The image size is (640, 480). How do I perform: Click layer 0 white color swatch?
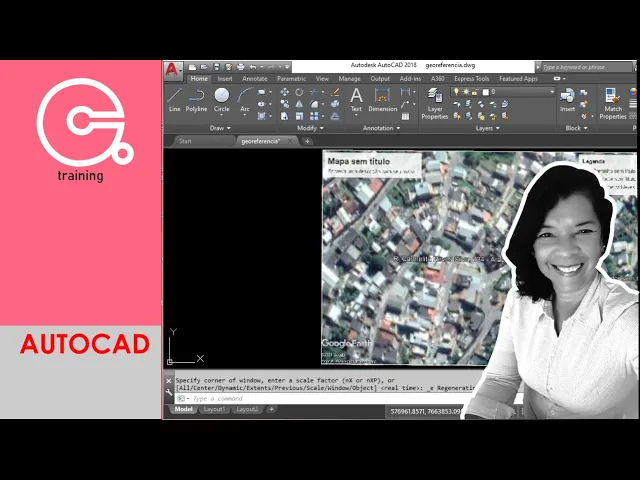(486, 92)
